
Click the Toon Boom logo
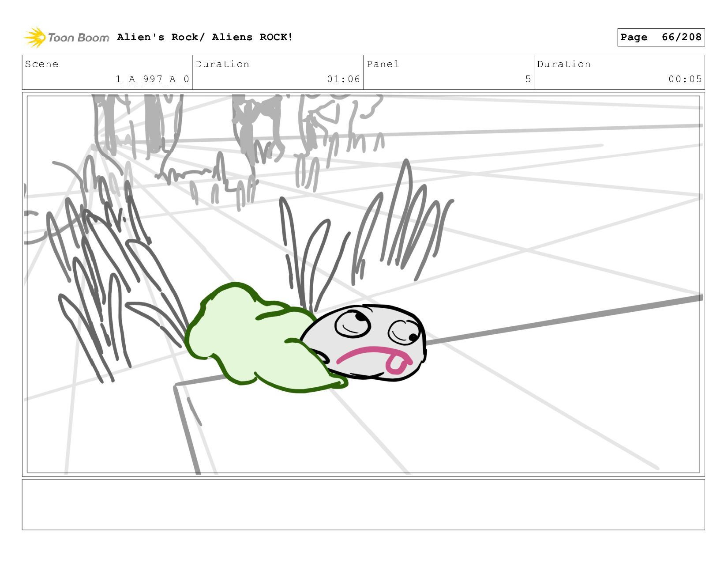[66, 38]
